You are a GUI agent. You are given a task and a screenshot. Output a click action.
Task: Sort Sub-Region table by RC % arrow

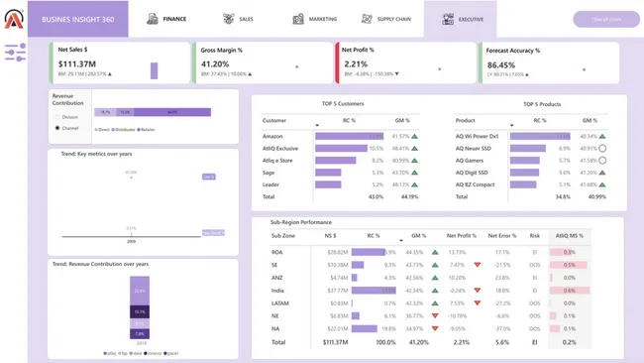[x=401, y=240]
